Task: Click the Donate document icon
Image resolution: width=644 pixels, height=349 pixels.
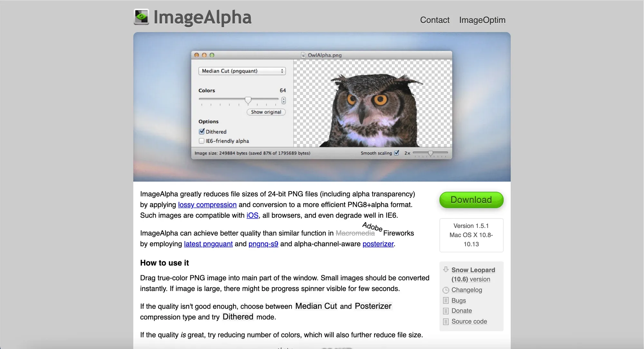Action: (x=446, y=311)
